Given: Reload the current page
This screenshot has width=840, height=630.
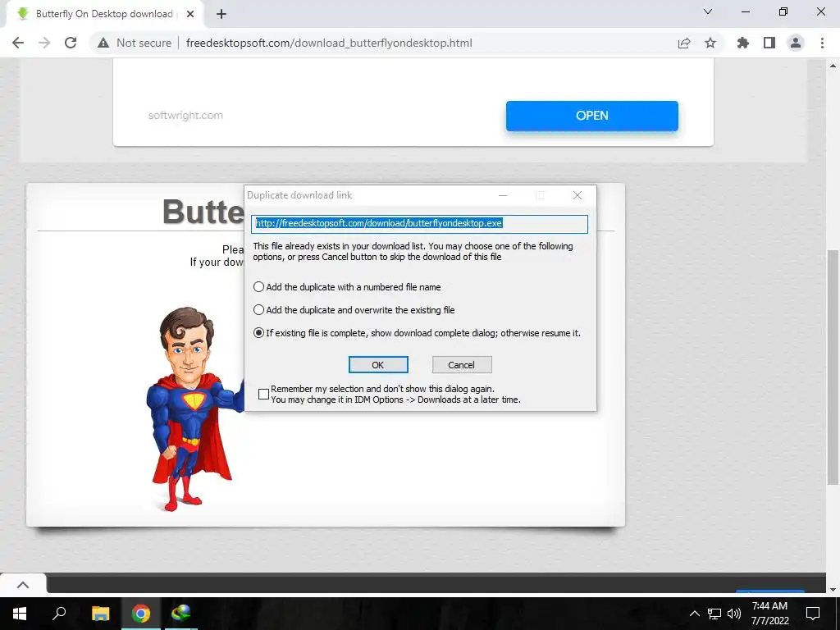Looking at the screenshot, I should tap(71, 43).
